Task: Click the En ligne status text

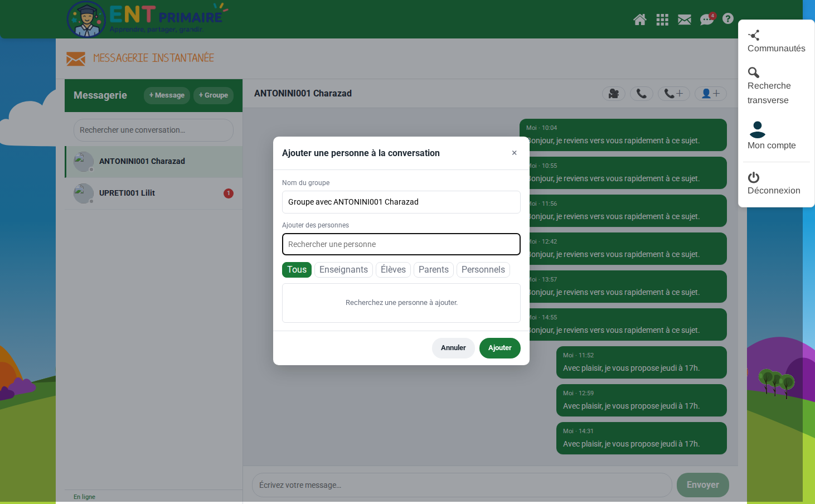Action: pos(84,497)
